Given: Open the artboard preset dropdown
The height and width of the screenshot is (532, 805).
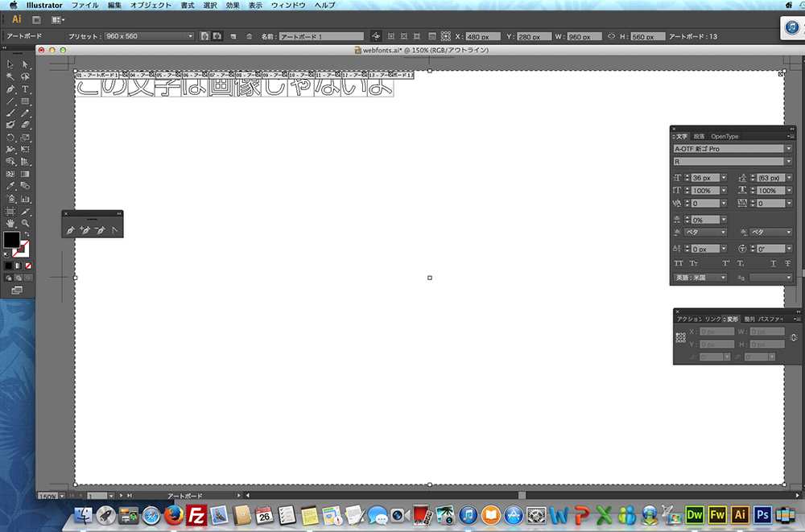Looking at the screenshot, I should 150,36.
